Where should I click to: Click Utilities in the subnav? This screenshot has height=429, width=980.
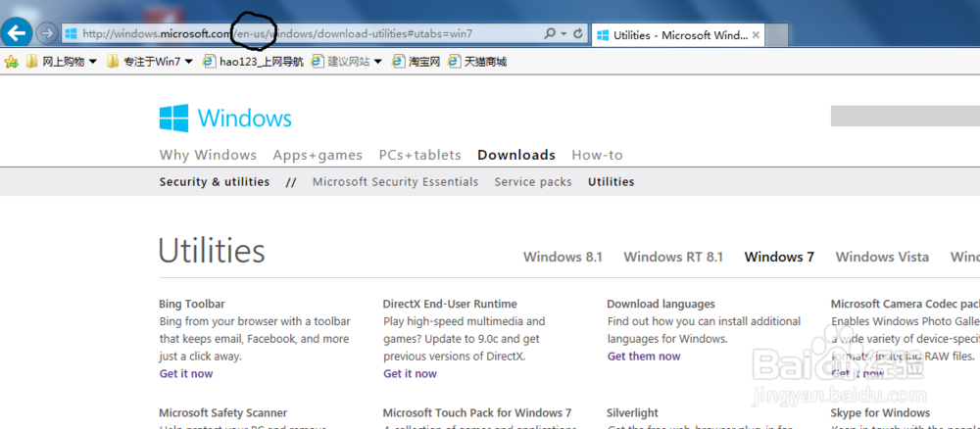pos(612,182)
